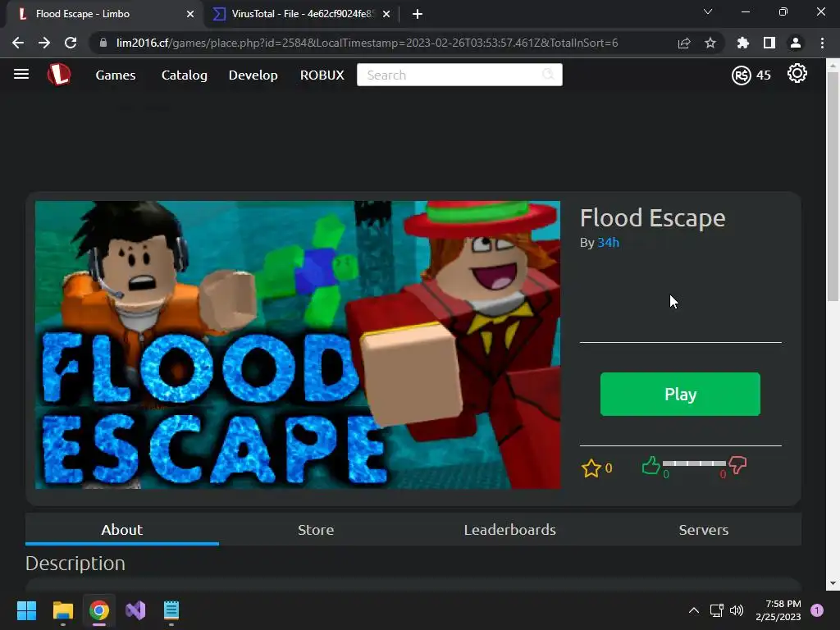Click the Search input field
Image resolution: width=840 pixels, height=630 pixels.
459,75
